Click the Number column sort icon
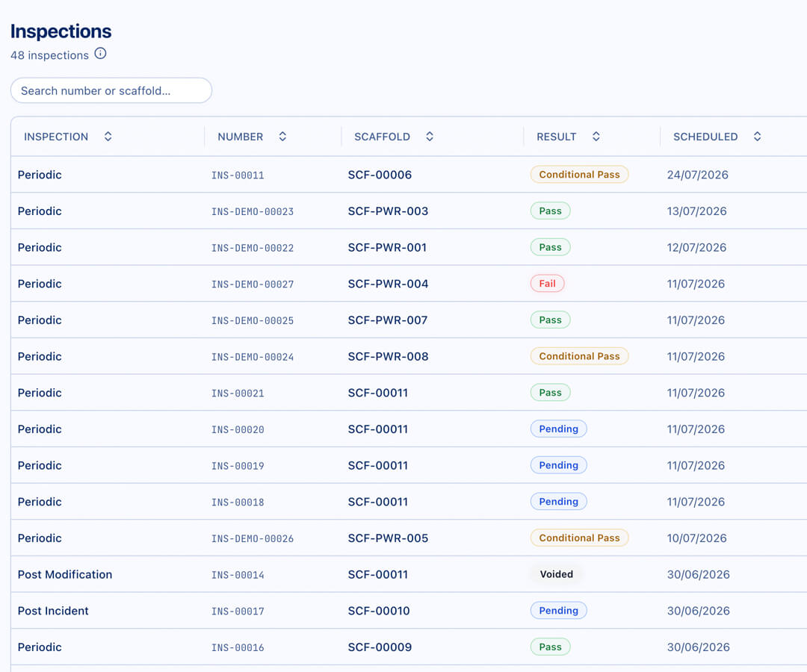807x672 pixels. click(x=282, y=136)
